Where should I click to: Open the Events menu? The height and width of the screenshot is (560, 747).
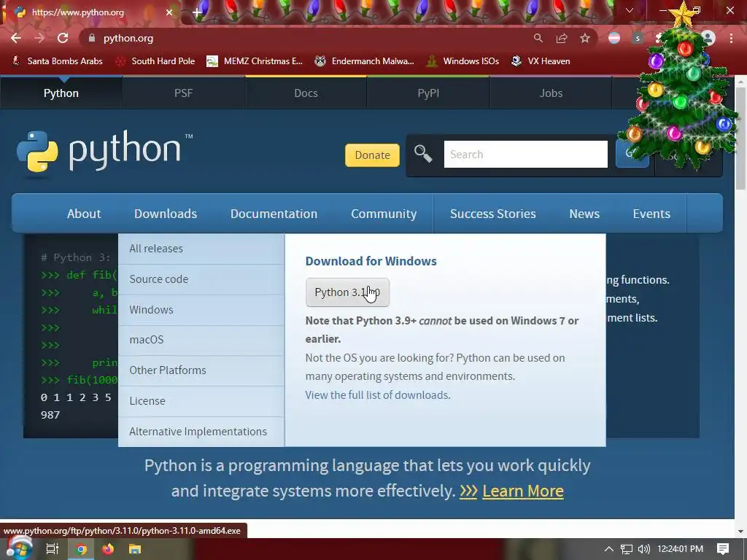coord(651,214)
